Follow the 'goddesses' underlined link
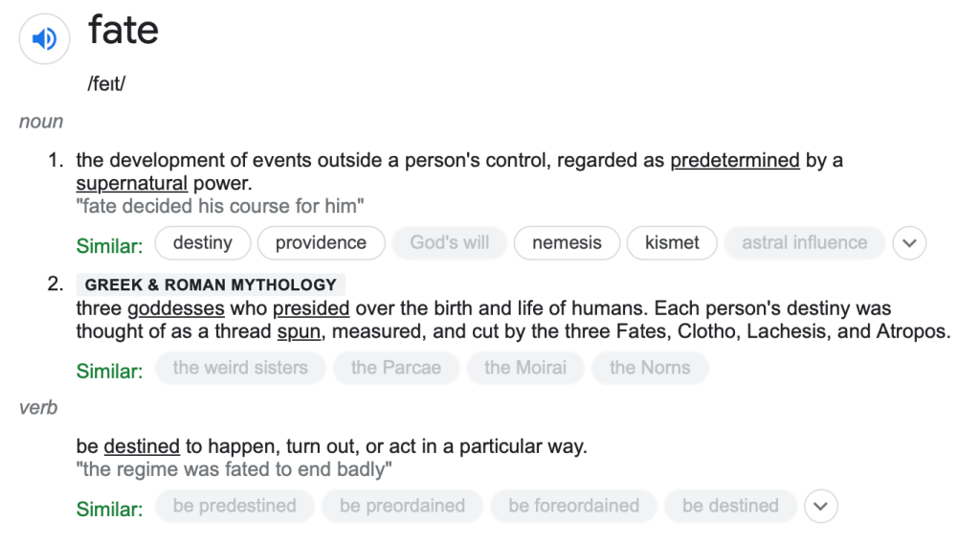Screen dimensions: 980x545 176,309
